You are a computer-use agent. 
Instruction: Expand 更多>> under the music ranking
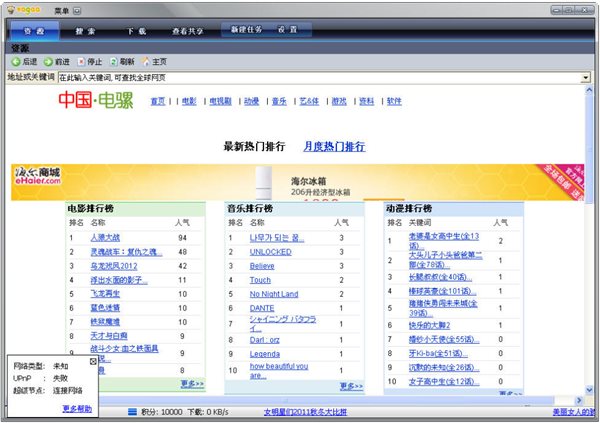click(351, 386)
